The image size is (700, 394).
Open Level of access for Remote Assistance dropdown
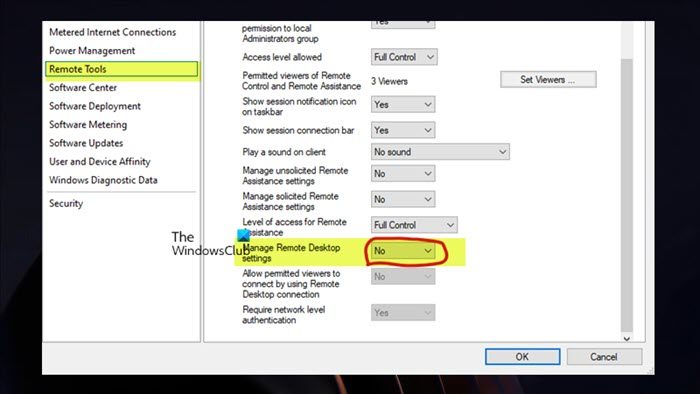pos(414,225)
